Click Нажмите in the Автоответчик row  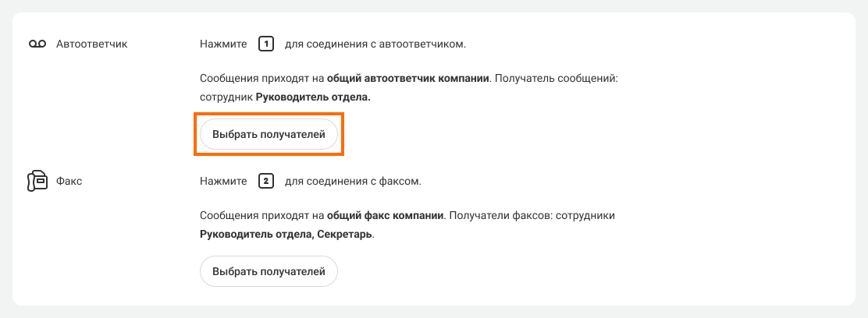pos(223,44)
